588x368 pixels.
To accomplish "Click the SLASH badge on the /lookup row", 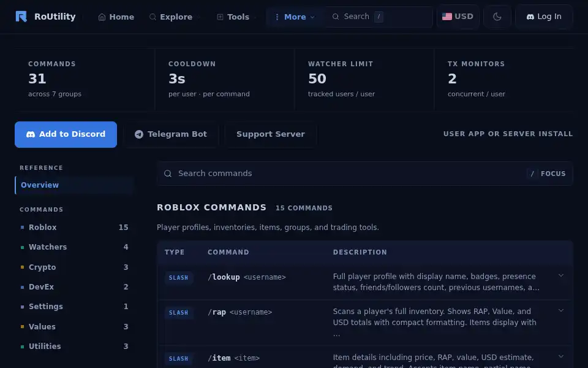I will [x=178, y=278].
